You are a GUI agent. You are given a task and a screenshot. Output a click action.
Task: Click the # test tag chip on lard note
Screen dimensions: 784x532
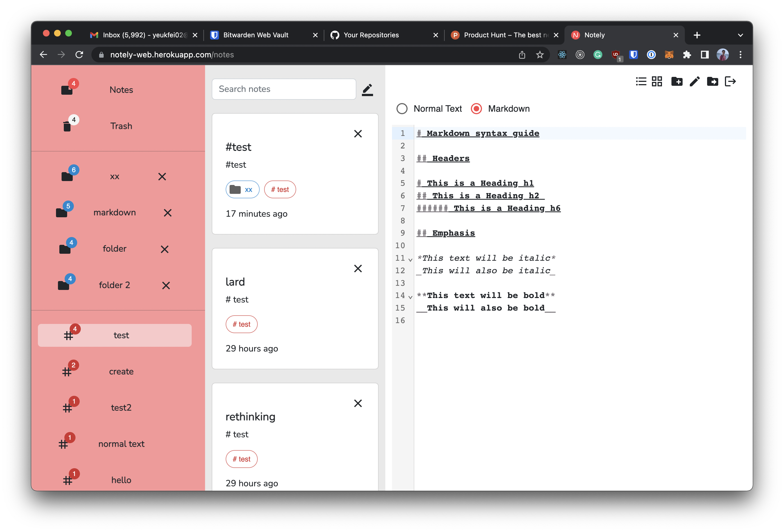point(242,324)
